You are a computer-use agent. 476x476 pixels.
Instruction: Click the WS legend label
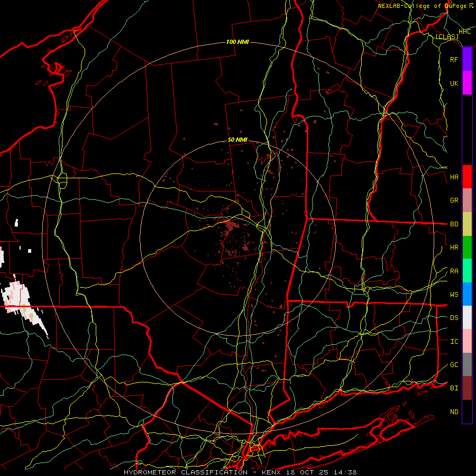[x=454, y=295]
